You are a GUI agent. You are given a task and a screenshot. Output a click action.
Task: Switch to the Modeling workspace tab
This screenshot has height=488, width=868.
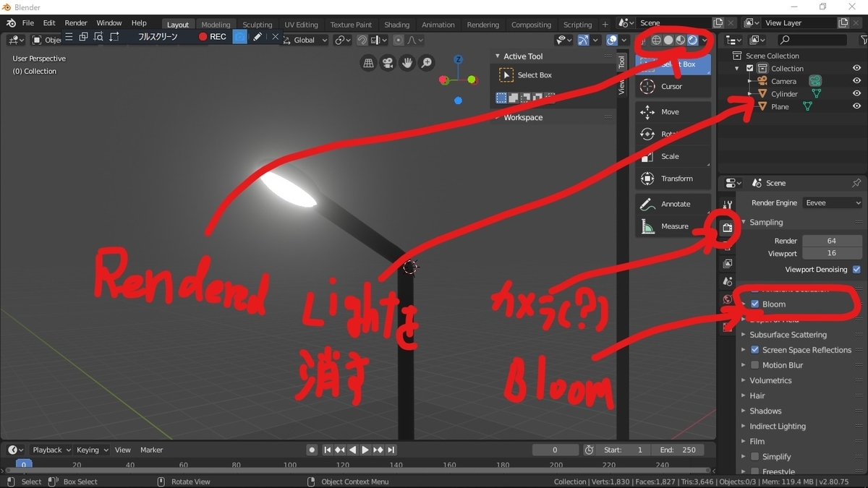click(x=216, y=25)
